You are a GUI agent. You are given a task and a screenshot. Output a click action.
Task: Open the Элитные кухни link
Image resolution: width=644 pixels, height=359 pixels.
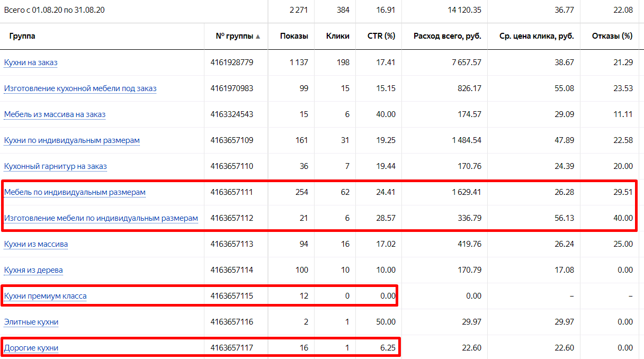click(x=31, y=322)
